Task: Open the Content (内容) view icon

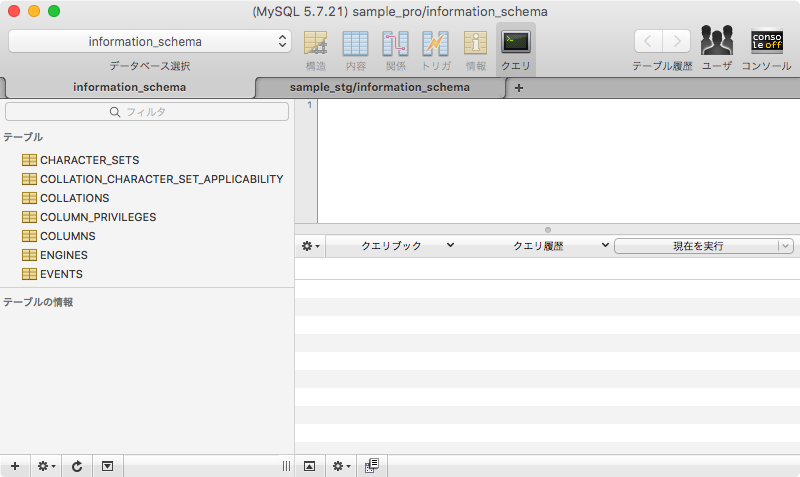Action: [x=355, y=43]
